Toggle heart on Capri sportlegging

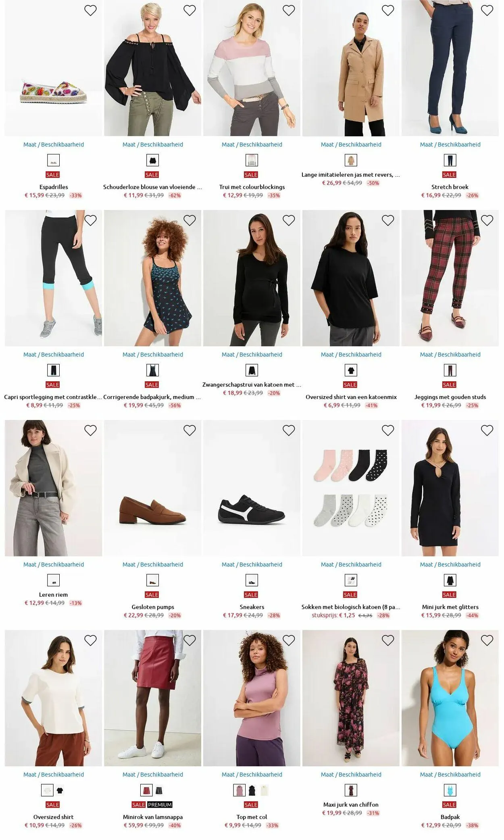tap(90, 220)
